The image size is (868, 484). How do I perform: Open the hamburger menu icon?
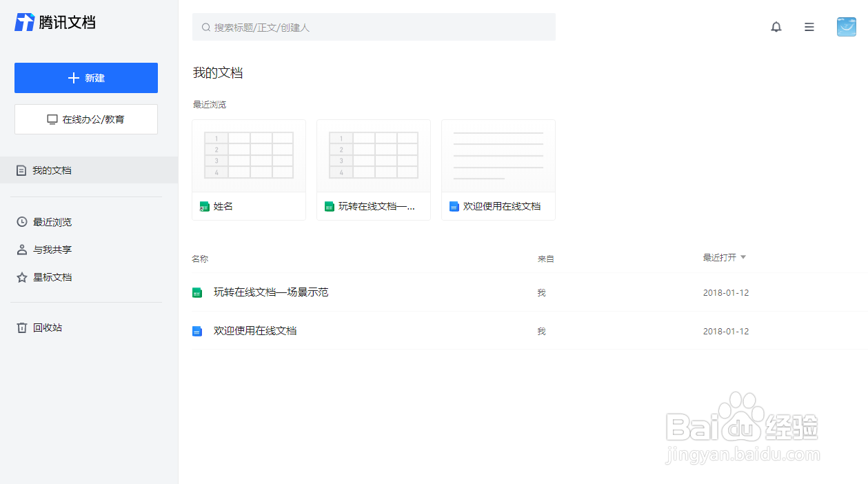pos(809,27)
